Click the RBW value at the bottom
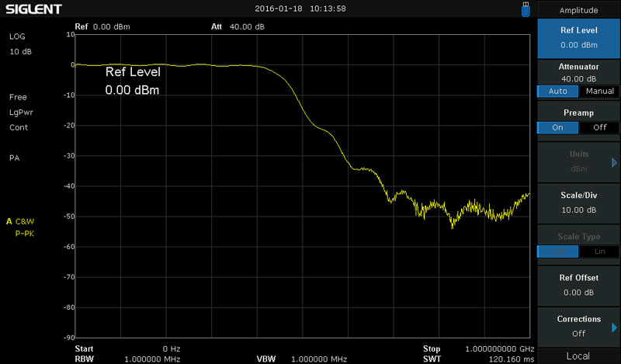The height and width of the screenshot is (364, 621). (x=151, y=359)
